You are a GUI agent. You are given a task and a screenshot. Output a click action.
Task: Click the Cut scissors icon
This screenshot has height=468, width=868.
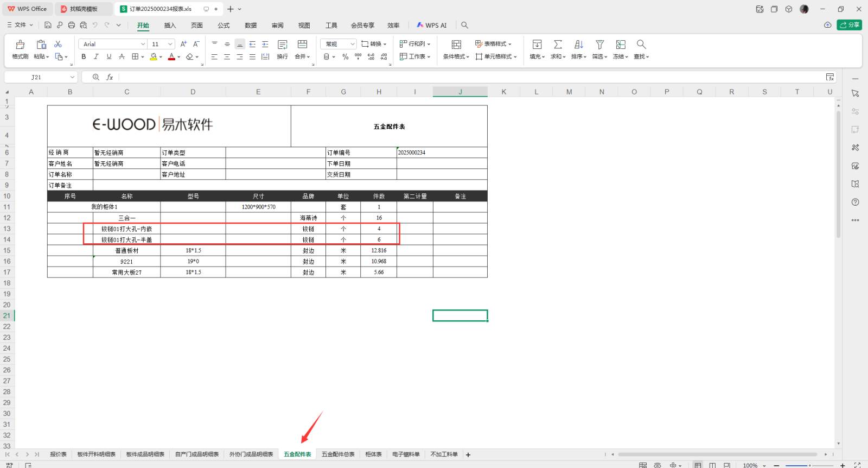[58, 44]
